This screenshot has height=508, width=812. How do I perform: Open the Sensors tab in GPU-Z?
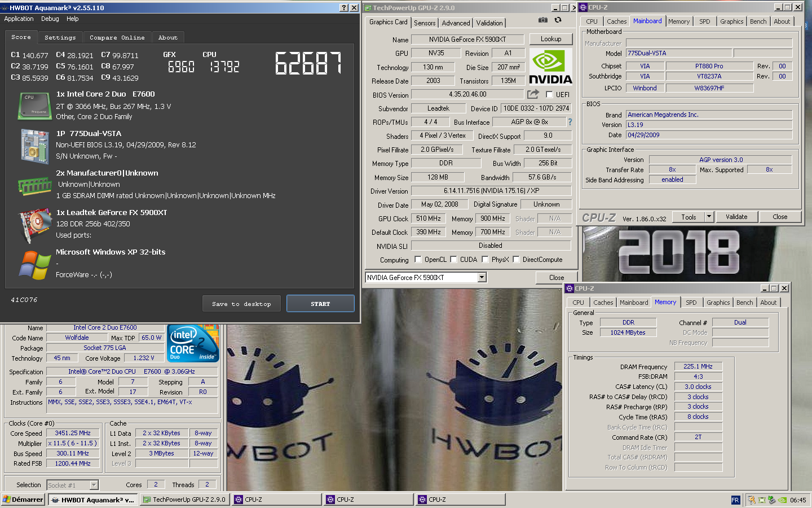(x=425, y=23)
